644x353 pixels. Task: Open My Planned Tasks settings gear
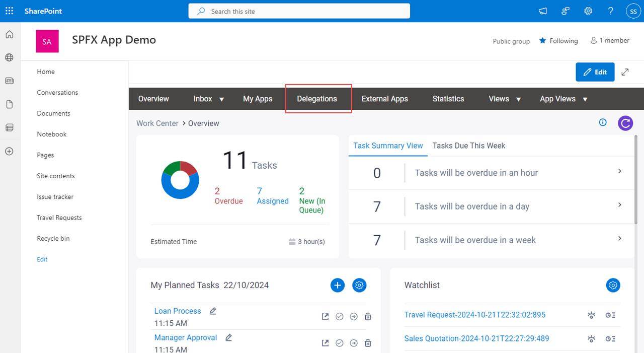point(359,286)
